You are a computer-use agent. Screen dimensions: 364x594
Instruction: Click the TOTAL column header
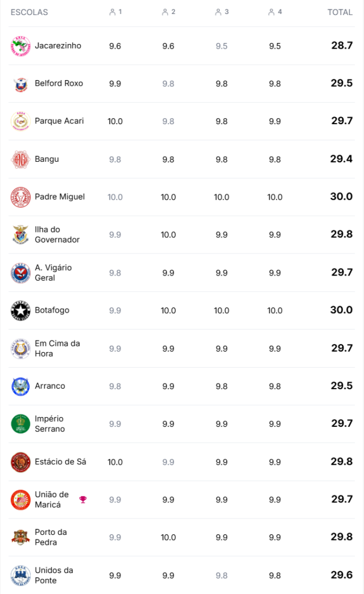[x=340, y=12]
